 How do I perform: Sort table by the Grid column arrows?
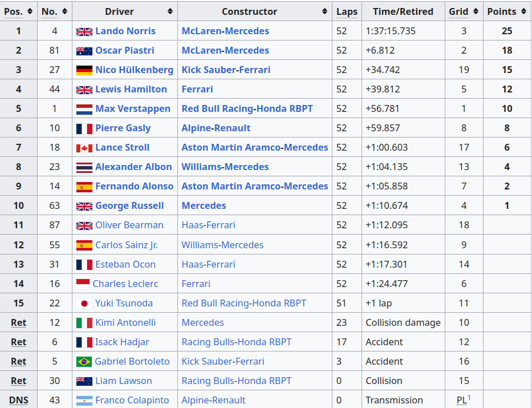[x=476, y=11]
